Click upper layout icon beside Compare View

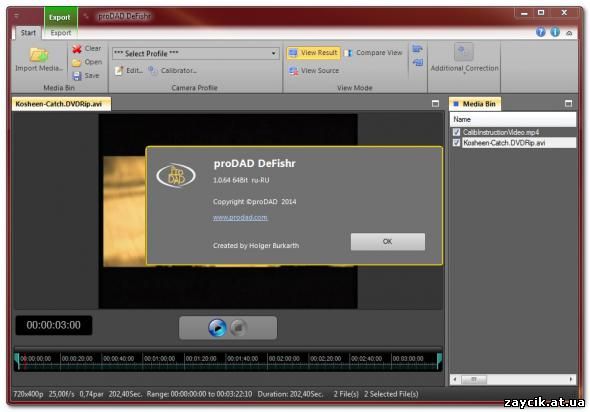pyautogui.click(x=417, y=49)
